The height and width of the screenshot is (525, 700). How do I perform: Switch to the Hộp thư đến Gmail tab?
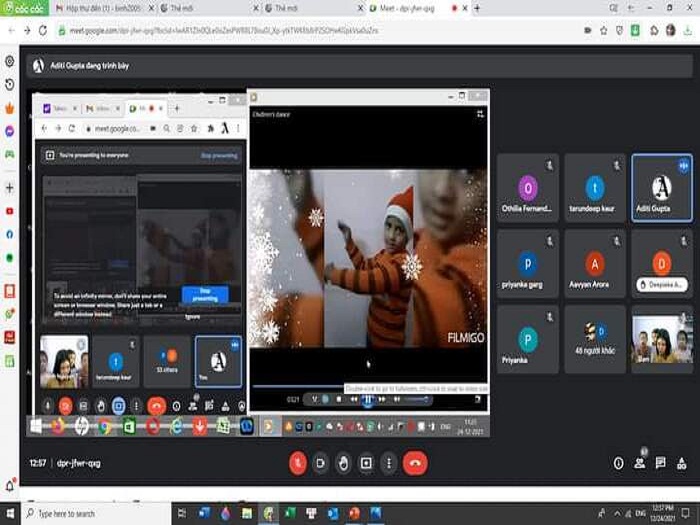tap(102, 8)
